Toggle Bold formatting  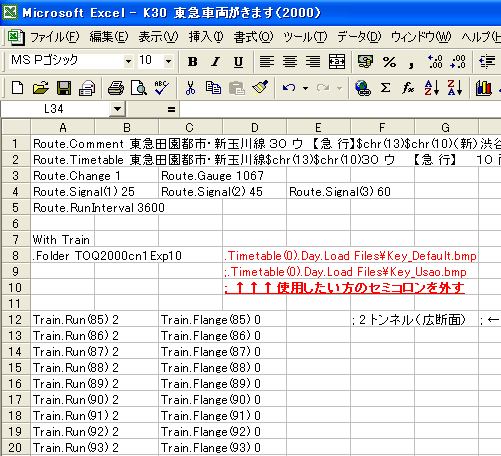click(193, 62)
